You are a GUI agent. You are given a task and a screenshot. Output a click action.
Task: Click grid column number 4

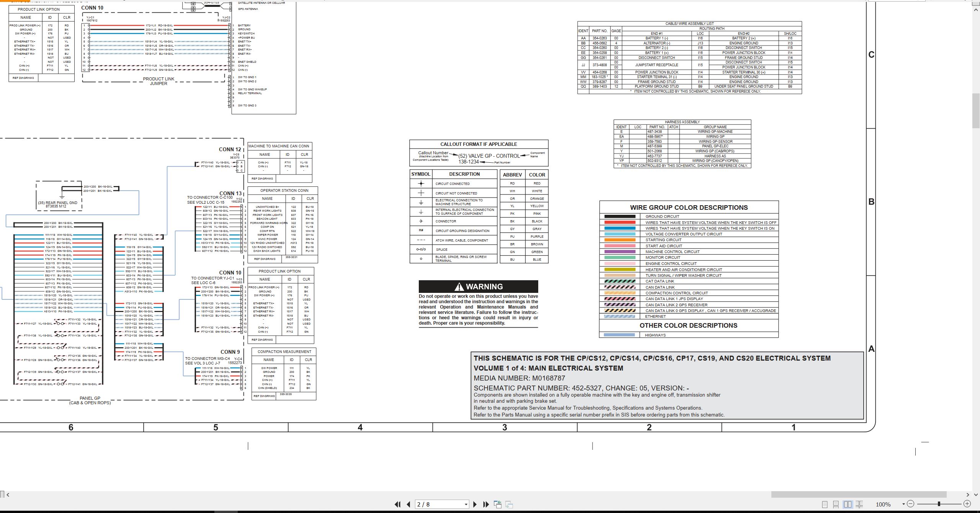click(360, 427)
